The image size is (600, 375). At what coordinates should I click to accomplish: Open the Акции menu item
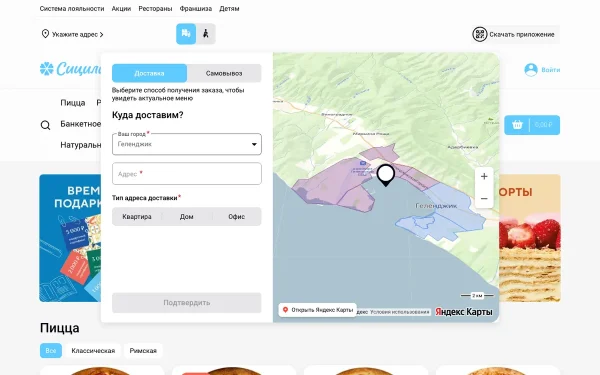[121, 8]
